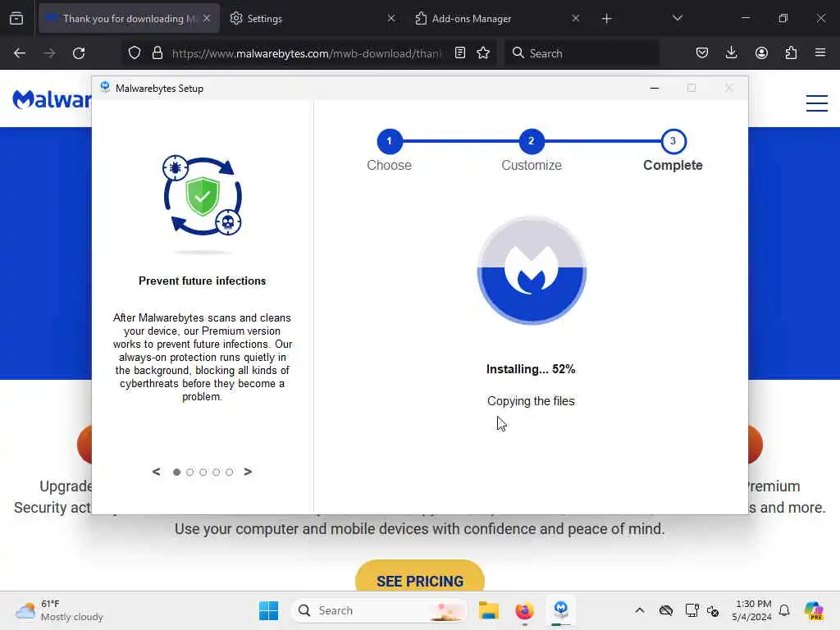
Task: Click the Windows taskbar Search box
Action: coord(378,610)
